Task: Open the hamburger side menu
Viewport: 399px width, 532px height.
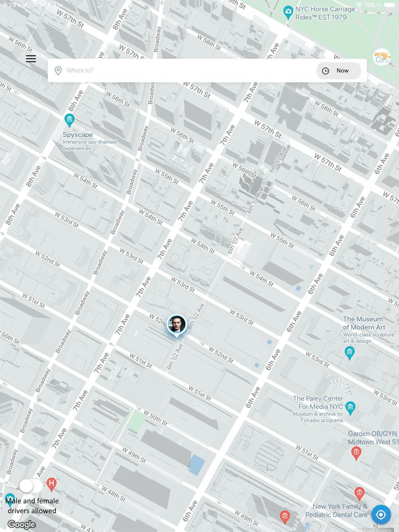Action: click(x=31, y=59)
